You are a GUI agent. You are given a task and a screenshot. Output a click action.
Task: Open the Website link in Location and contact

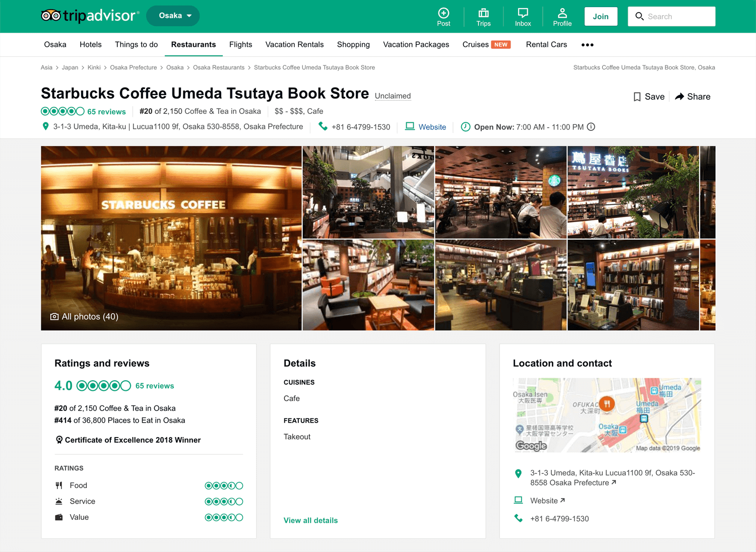547,501
